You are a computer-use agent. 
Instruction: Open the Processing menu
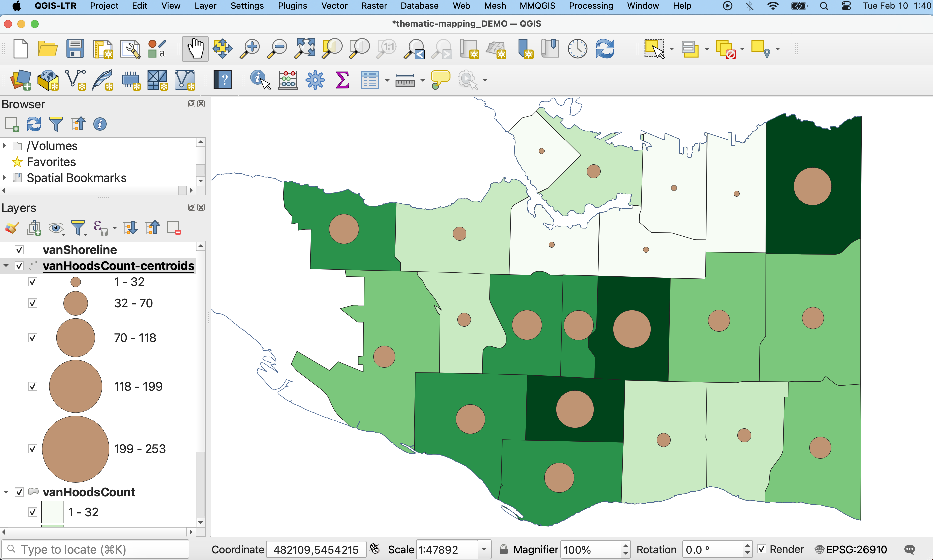point(590,6)
